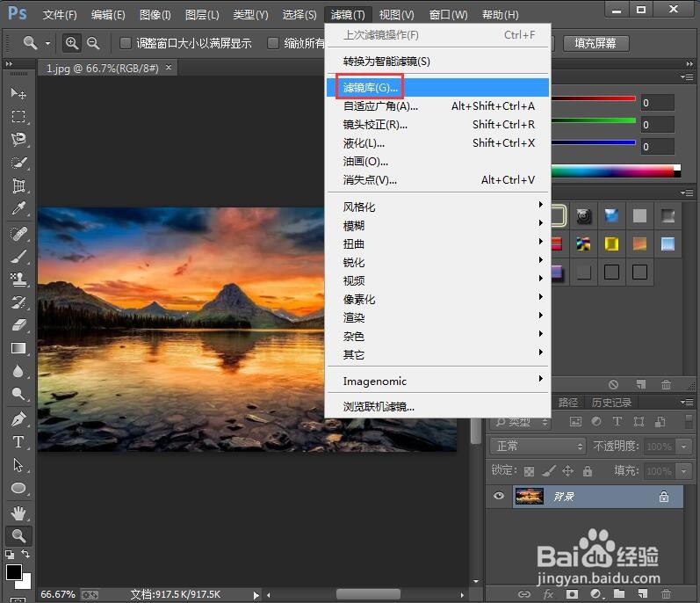Screen dimensions: 700x603
Task: Click 浏览联机滤镜 menu entry
Action: coord(437,406)
